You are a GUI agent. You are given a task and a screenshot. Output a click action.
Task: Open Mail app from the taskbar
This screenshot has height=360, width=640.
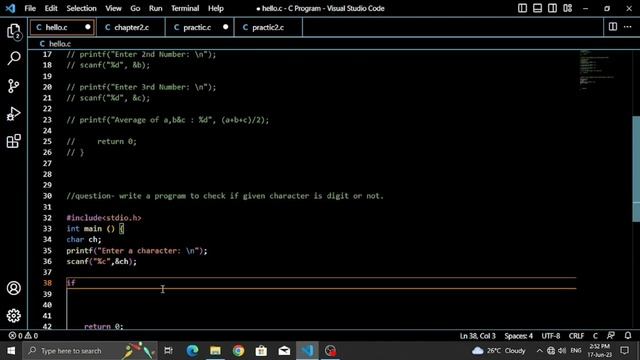tap(284, 351)
